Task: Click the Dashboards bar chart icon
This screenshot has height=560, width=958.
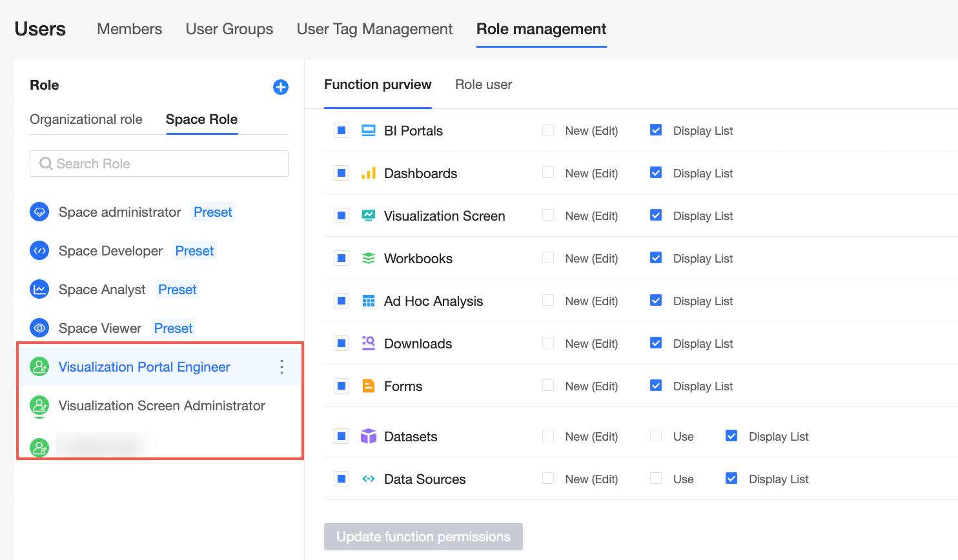Action: pos(369,173)
